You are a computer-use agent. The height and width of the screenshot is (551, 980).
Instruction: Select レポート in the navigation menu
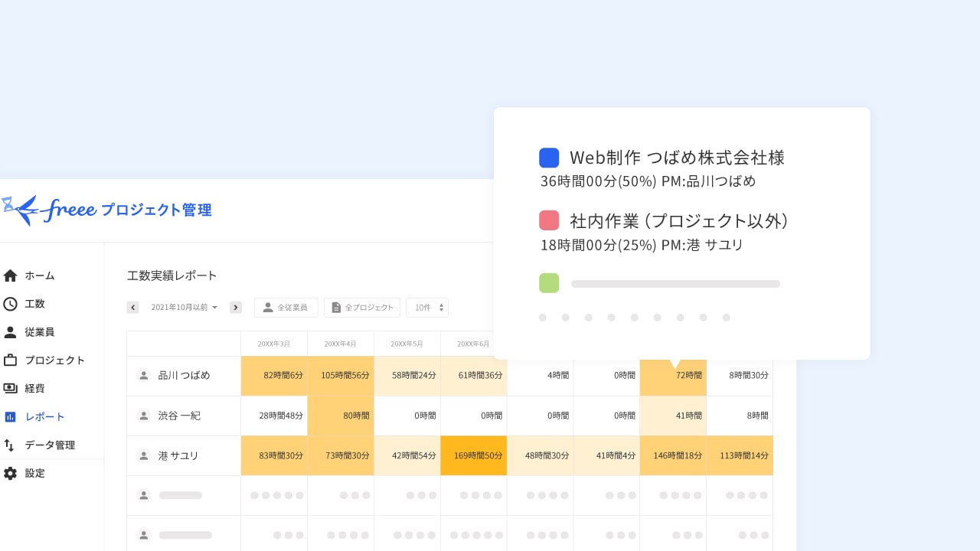44,416
